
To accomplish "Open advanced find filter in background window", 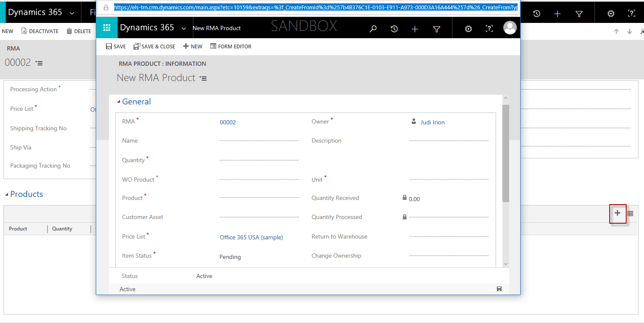I will click(579, 14).
